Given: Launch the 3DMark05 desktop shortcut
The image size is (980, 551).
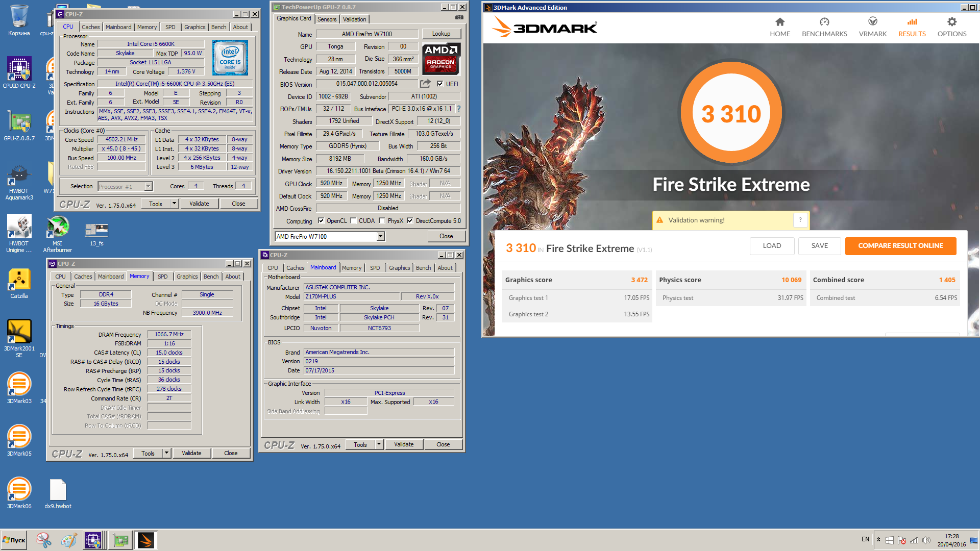Looking at the screenshot, I should (x=19, y=440).
